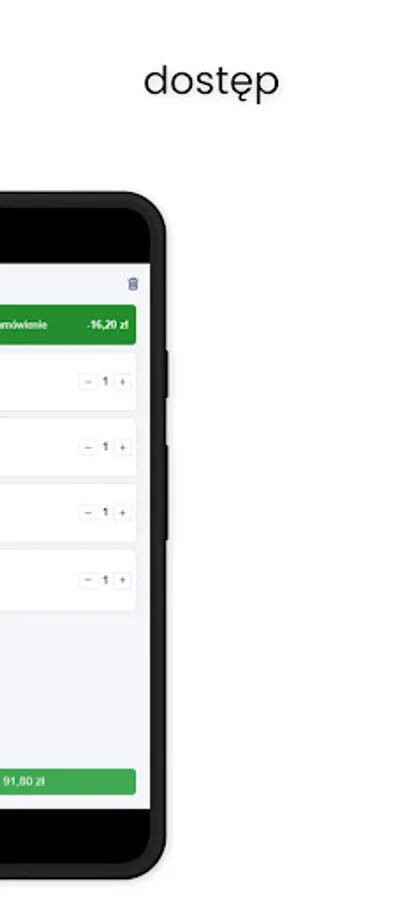Select quantity value of fourth cart item
This screenshot has height=900, width=415.
pos(105,580)
